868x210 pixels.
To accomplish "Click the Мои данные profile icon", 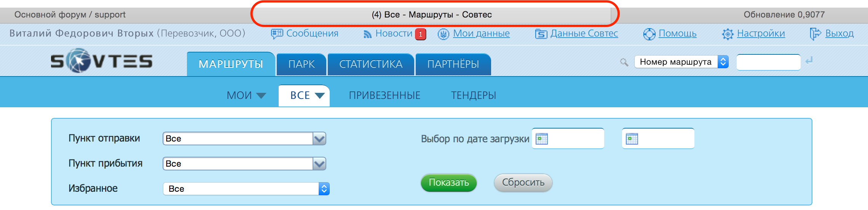I will (x=443, y=34).
